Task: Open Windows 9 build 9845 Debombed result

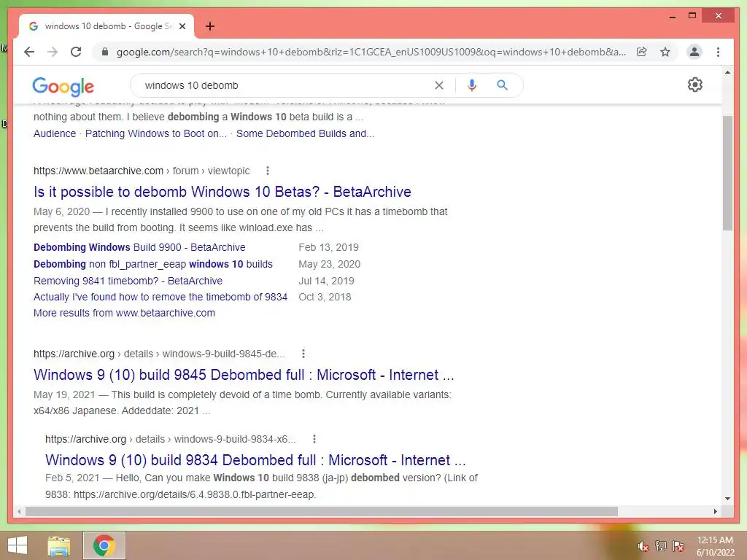Action: (244, 375)
